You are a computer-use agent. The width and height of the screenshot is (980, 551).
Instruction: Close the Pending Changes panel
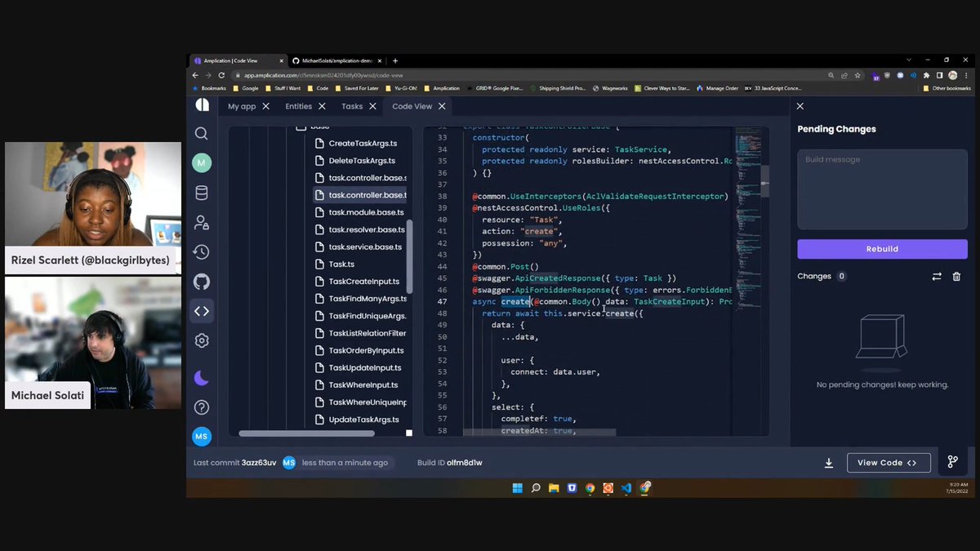tap(800, 106)
